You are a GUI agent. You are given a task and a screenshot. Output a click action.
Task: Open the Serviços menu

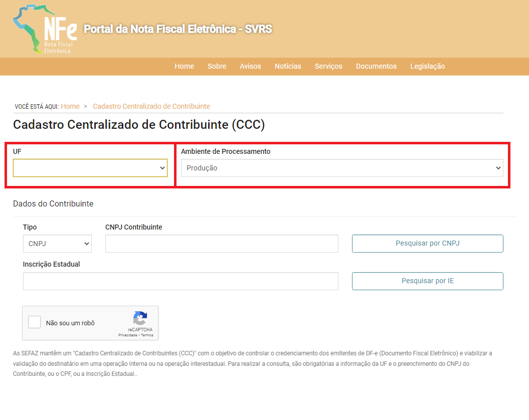[328, 66]
